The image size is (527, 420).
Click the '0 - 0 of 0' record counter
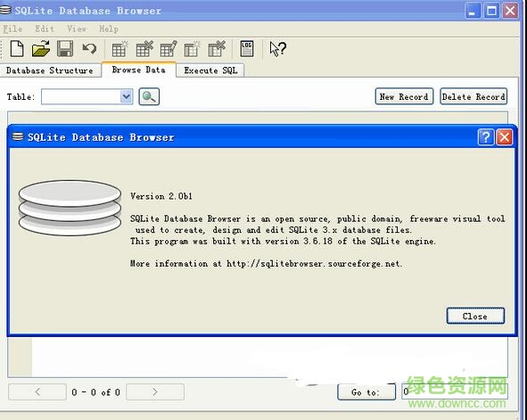pyautogui.click(x=95, y=392)
